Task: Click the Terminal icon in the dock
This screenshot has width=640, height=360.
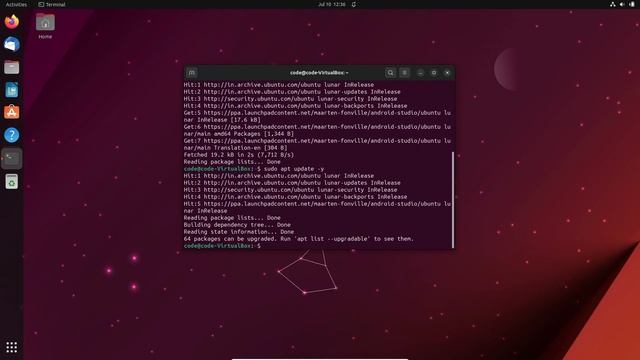Action: (11, 158)
